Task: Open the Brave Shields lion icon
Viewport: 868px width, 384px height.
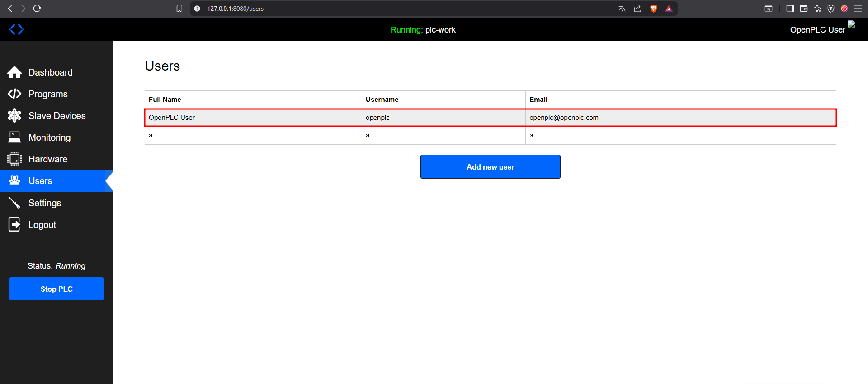Action: (654, 9)
